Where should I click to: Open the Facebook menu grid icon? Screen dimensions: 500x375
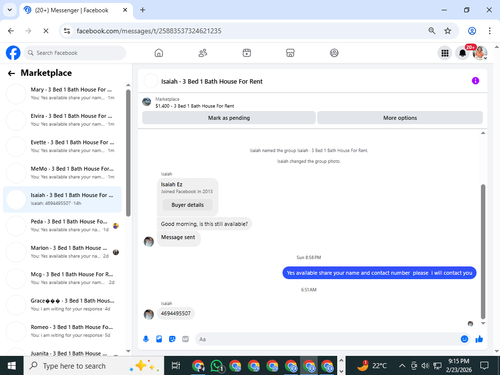coord(445,53)
